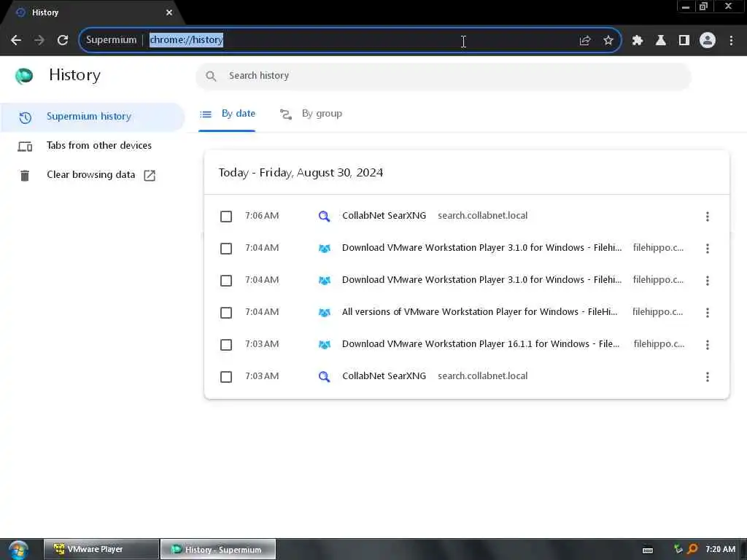Open actions menu for first VMware 3.1.0 entry
The width and height of the screenshot is (747, 560).
(708, 249)
